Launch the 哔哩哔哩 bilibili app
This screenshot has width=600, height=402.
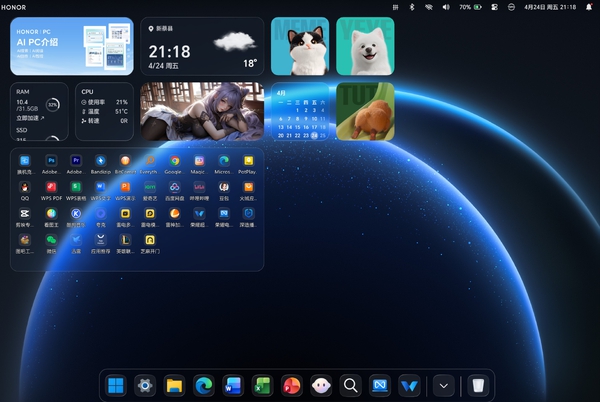coord(199,187)
